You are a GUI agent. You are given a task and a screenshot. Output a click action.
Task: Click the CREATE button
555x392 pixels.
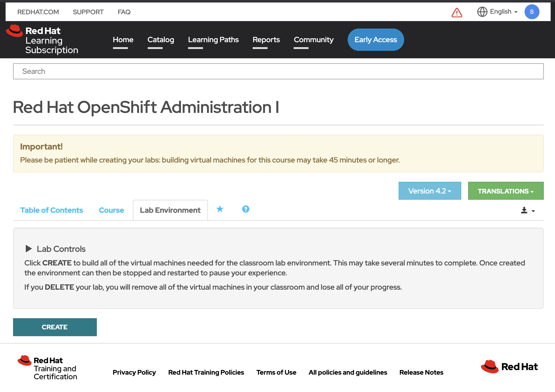[x=55, y=327]
